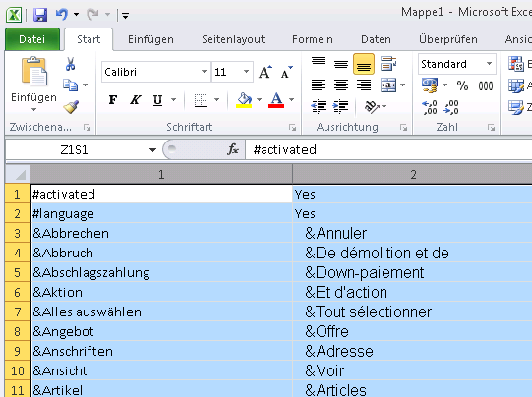Toggle bold F formatting
Viewport: 532px width, 397px height.
coord(113,100)
